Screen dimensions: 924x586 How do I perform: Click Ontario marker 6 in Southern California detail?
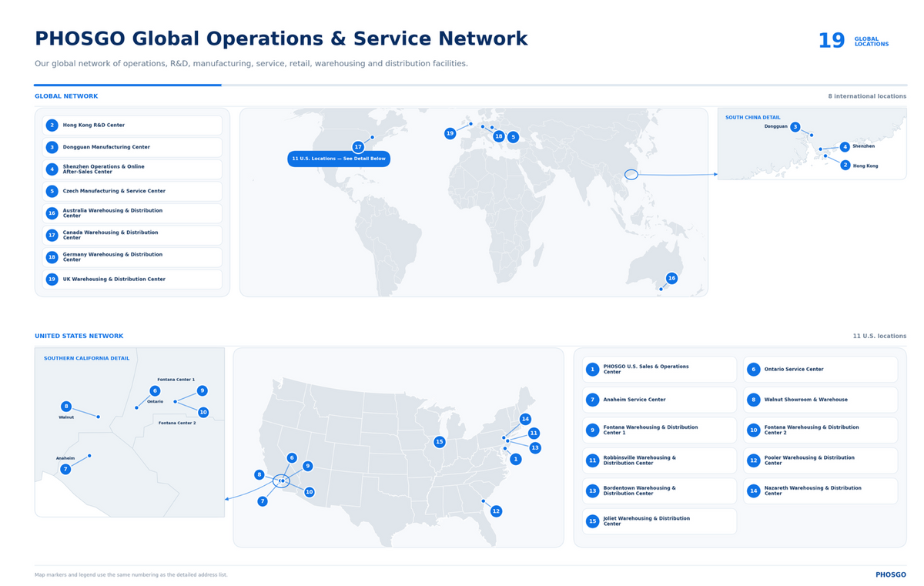tap(155, 391)
